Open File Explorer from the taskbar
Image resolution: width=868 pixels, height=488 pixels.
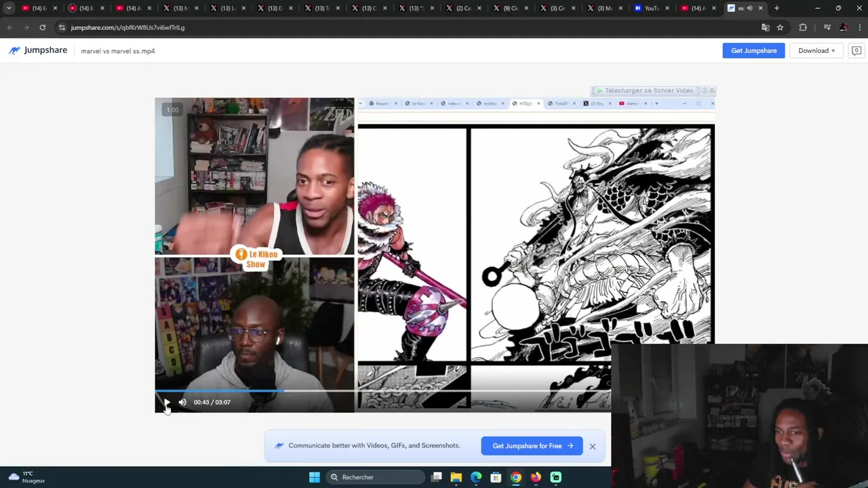click(456, 477)
